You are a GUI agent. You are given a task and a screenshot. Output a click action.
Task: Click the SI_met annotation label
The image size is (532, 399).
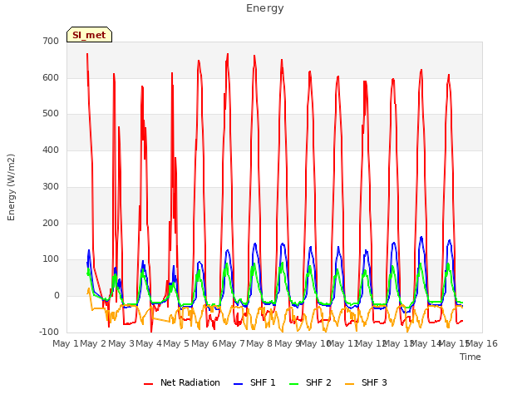(x=89, y=35)
